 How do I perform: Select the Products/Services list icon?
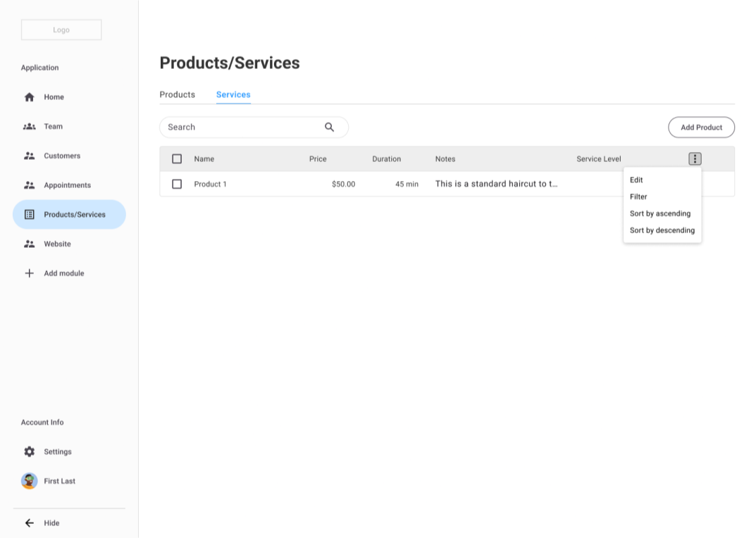pyautogui.click(x=30, y=214)
